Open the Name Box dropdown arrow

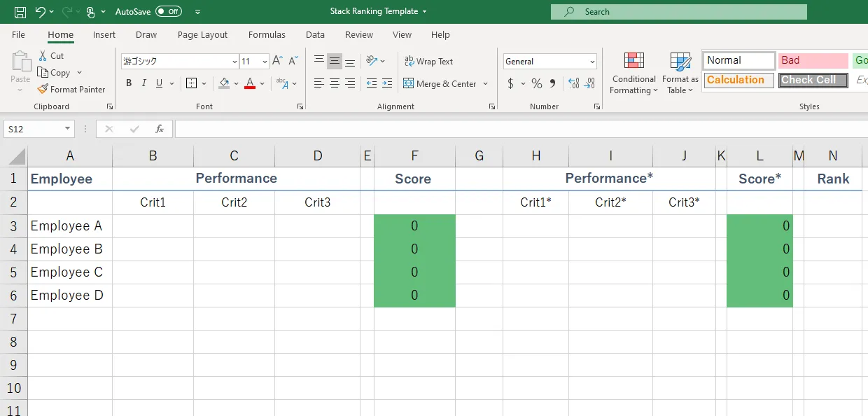coord(68,129)
